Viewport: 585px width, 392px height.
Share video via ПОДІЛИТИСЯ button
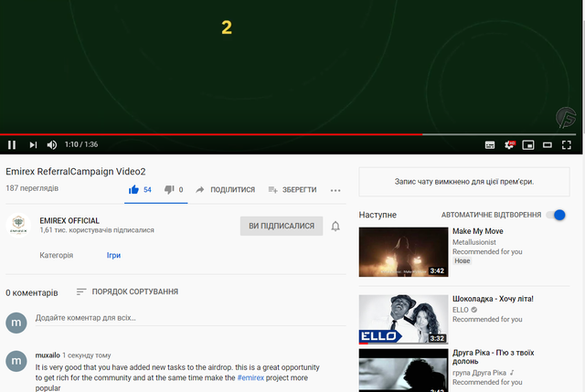click(x=226, y=190)
